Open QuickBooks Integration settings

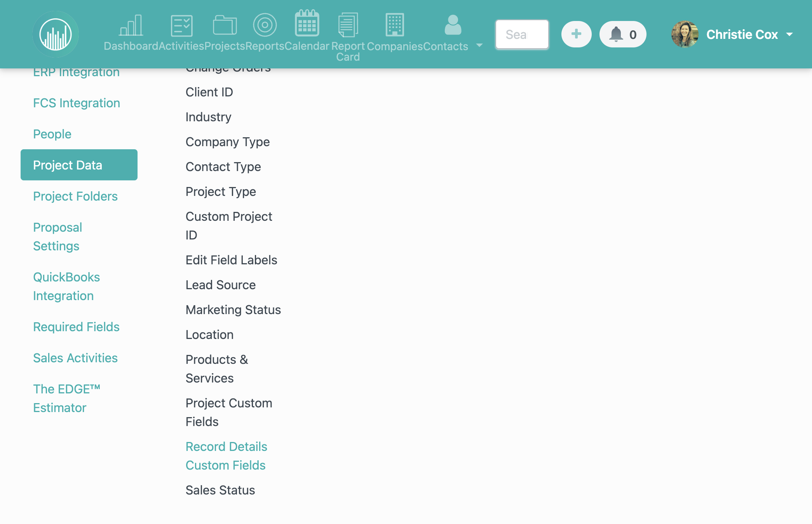(66, 286)
